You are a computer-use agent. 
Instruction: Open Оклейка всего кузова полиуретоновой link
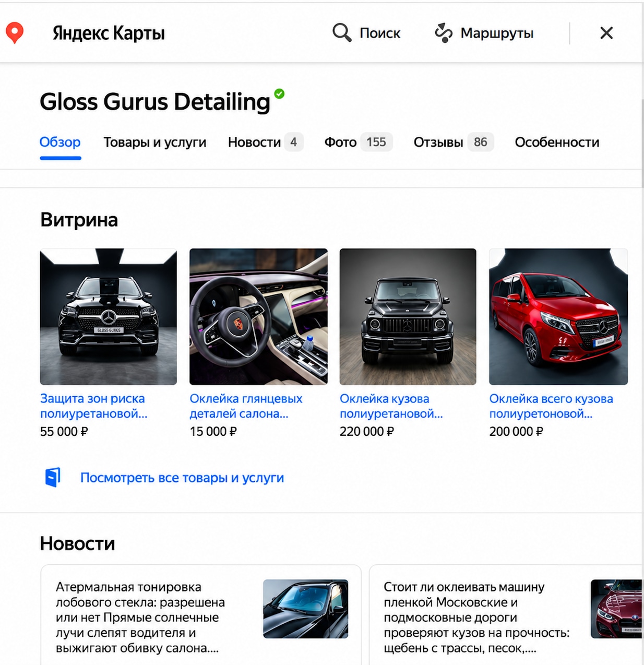pos(551,406)
